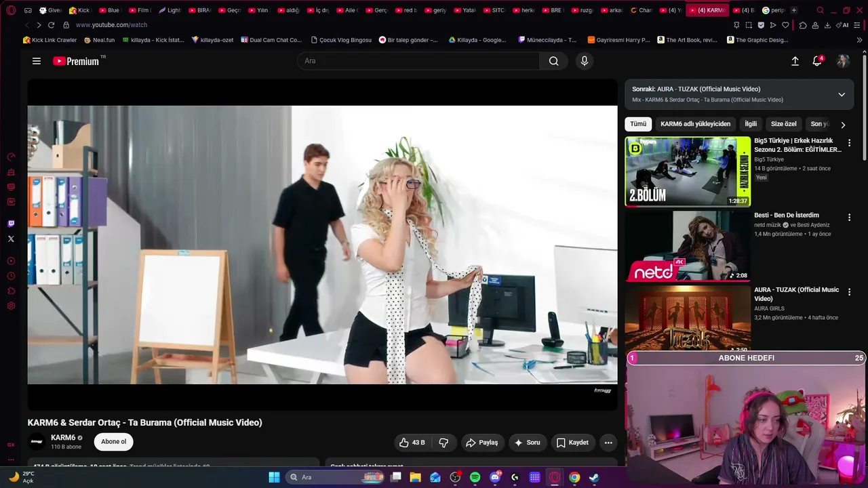
Task: Share the video with Paylaş
Action: 482,443
